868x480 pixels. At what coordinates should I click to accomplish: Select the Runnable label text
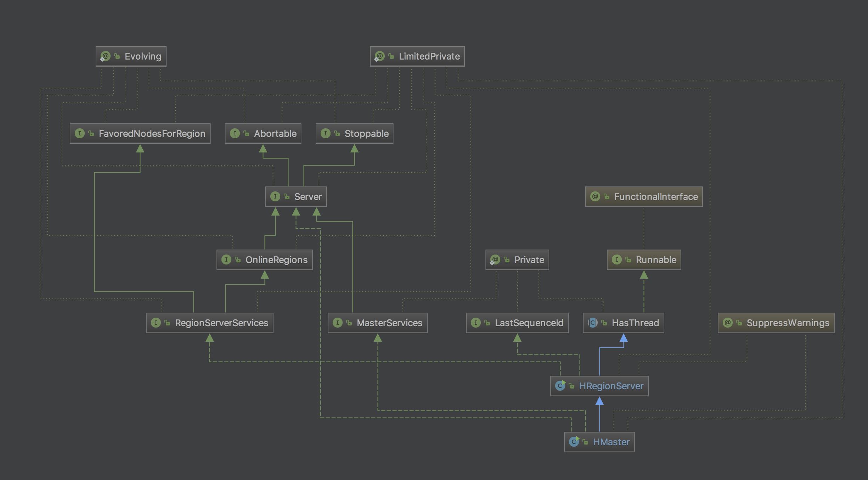(656, 260)
